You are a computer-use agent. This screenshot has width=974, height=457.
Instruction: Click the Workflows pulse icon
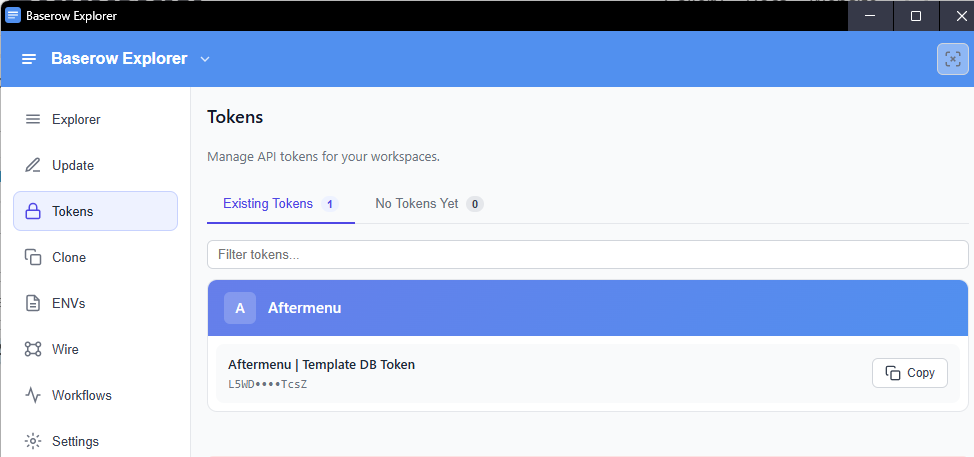pyautogui.click(x=33, y=396)
